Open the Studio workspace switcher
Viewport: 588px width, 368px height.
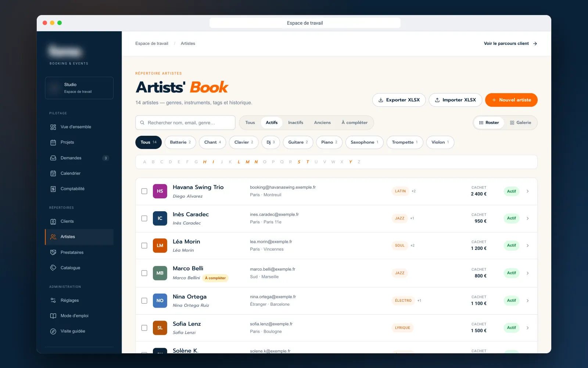tap(79, 88)
